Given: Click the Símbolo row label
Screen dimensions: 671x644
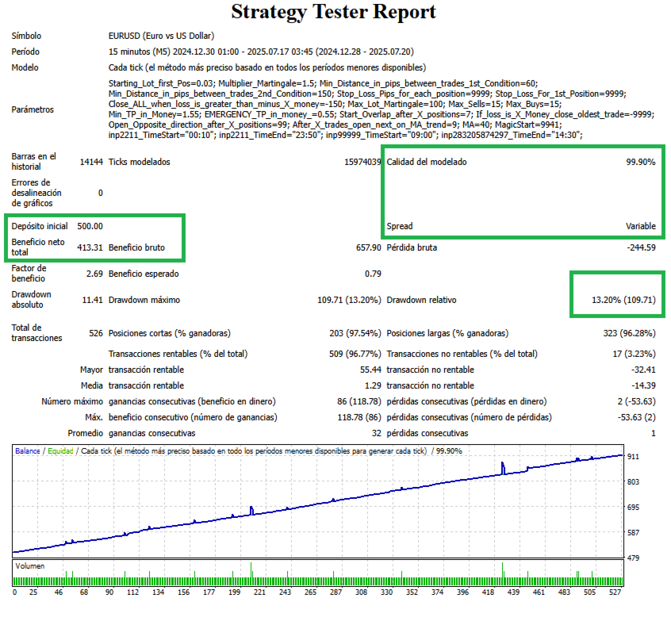Looking at the screenshot, I should pyautogui.click(x=26, y=36).
